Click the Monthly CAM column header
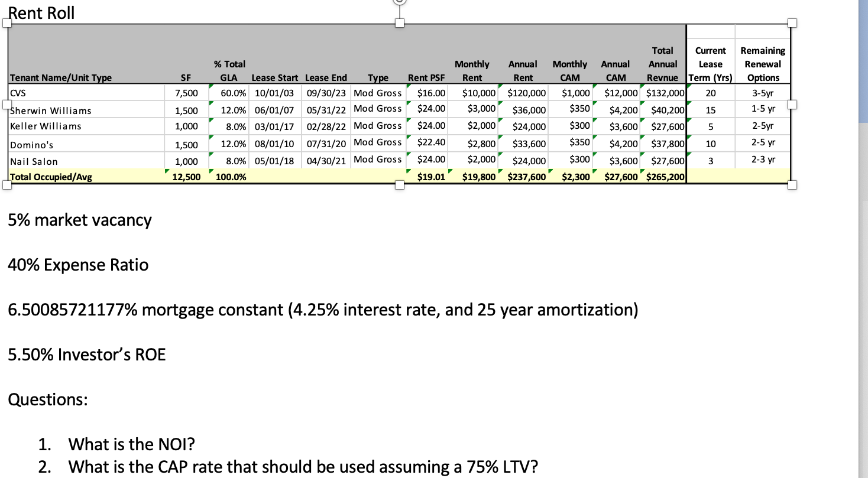This screenshot has height=478, width=868. tap(569, 70)
